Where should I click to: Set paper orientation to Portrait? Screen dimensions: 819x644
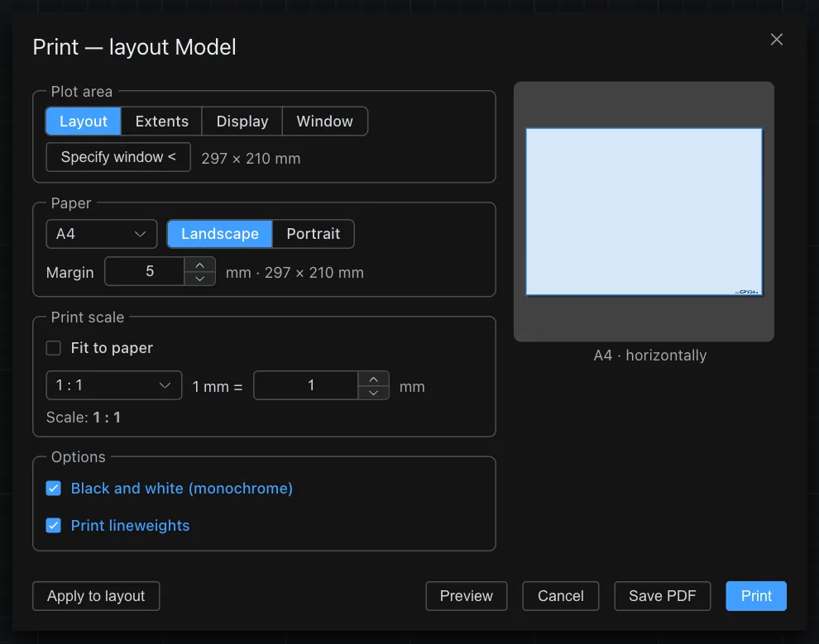(x=314, y=234)
